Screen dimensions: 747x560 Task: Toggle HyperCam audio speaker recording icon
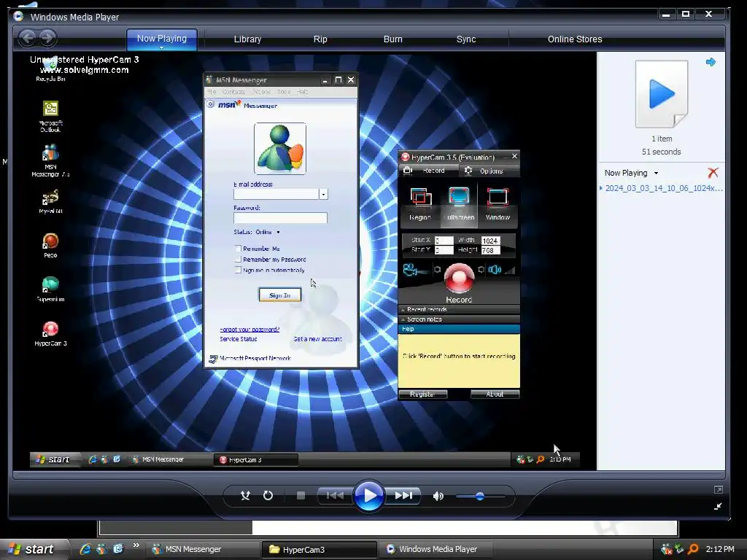tap(494, 270)
